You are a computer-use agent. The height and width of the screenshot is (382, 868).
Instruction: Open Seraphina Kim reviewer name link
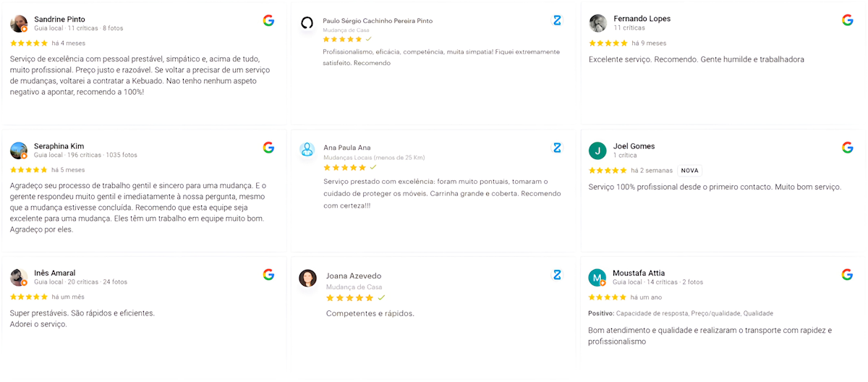(x=59, y=146)
